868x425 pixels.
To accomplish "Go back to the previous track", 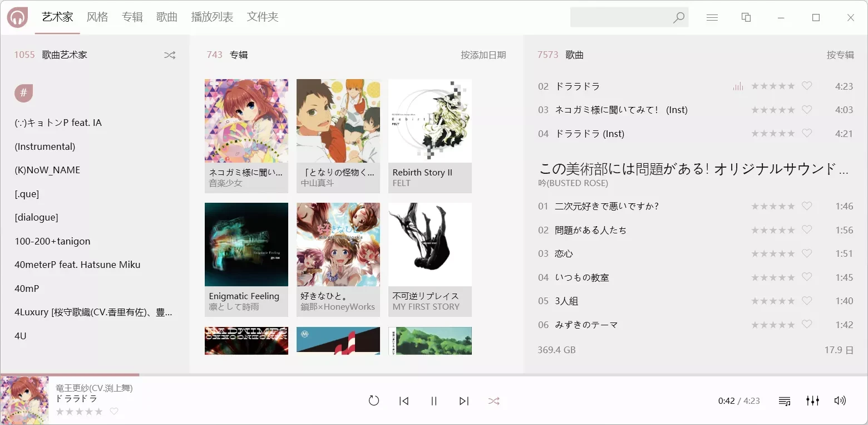I will [405, 401].
